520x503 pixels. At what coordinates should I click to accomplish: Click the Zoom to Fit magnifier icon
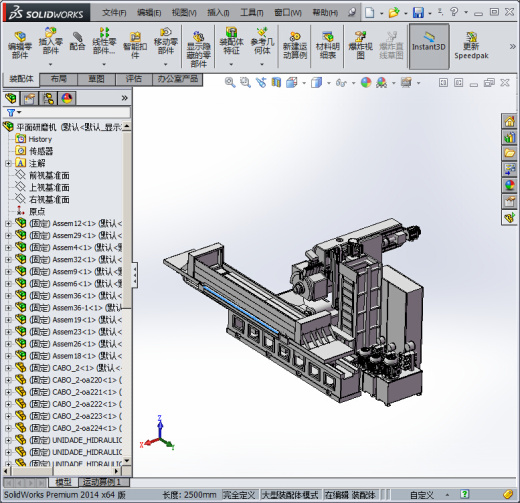pos(230,82)
